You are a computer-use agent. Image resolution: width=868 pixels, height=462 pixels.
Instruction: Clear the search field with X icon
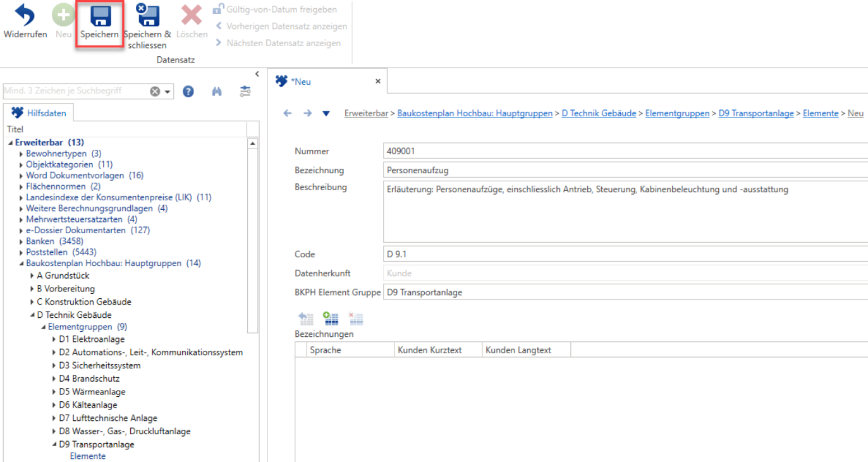(155, 92)
